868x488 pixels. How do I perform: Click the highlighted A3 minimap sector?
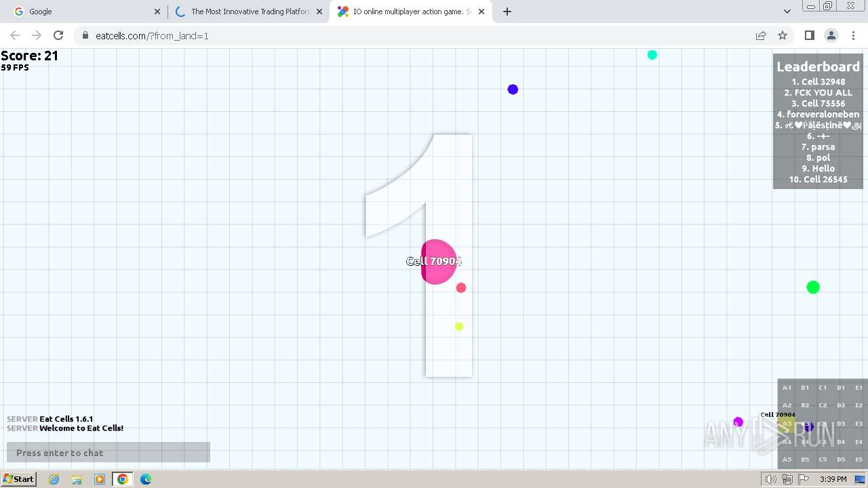(x=787, y=424)
